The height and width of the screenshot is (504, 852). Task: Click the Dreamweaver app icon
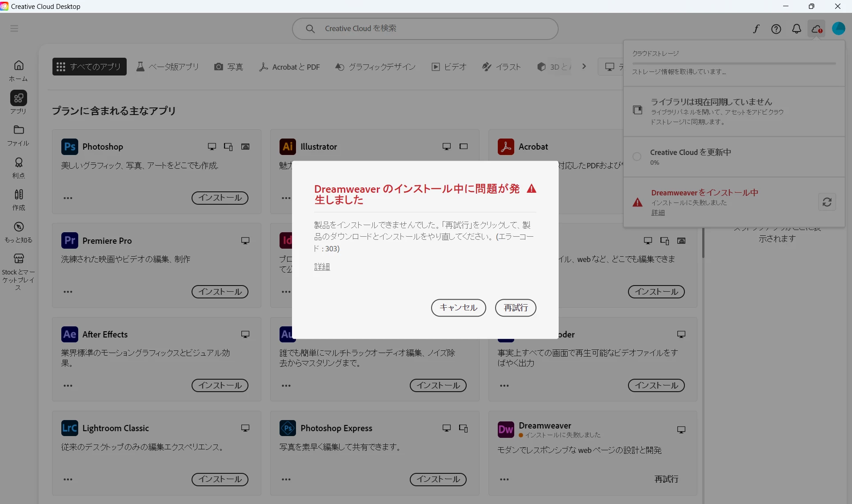506,429
